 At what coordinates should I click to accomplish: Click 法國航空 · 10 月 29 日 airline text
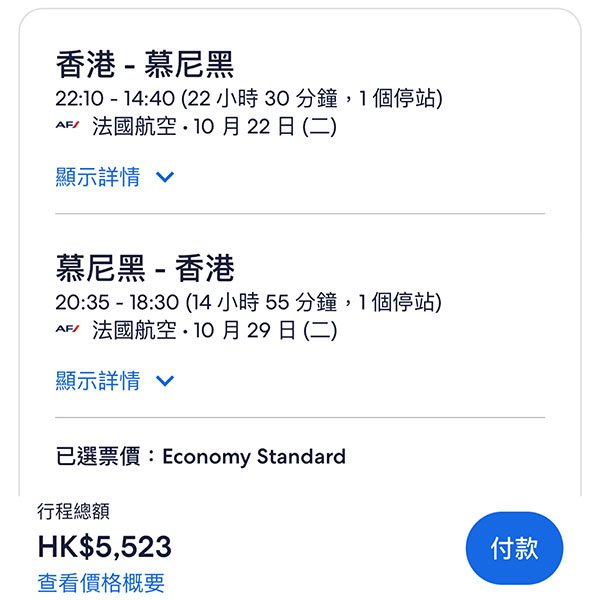point(214,330)
